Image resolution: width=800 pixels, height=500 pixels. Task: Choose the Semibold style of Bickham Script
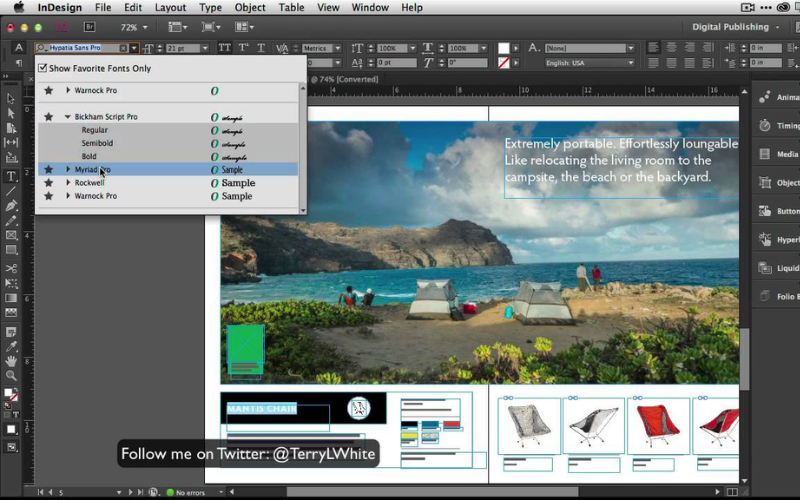(x=97, y=143)
